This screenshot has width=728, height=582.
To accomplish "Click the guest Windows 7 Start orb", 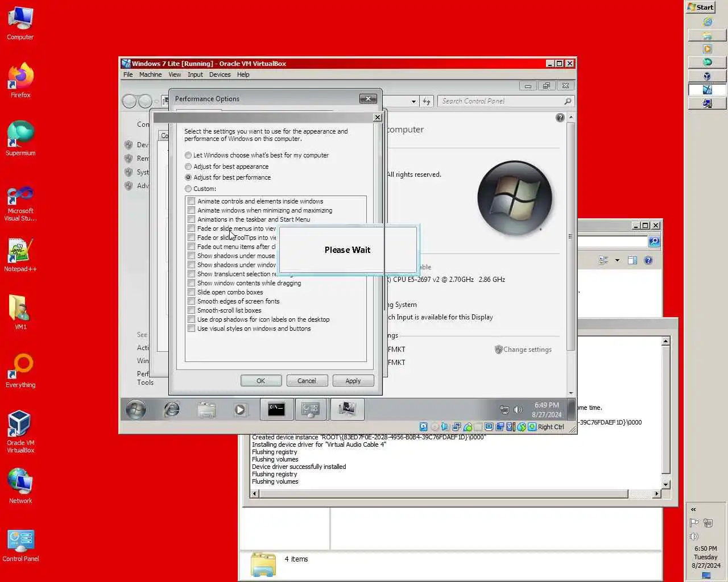I will coord(136,409).
